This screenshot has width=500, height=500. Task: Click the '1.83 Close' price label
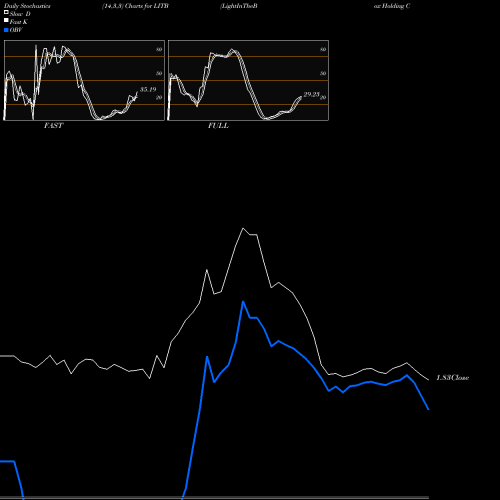coord(453,378)
